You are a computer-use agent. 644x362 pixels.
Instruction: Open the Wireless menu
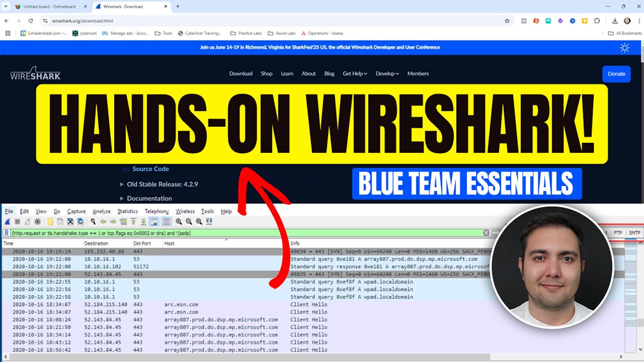185,211
